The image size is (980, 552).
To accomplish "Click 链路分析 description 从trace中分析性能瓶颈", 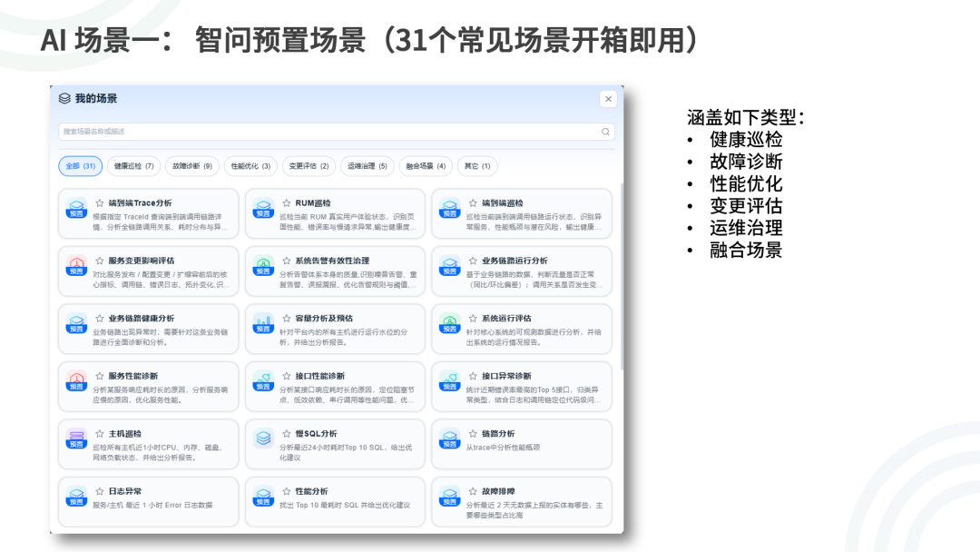I will point(503,447).
